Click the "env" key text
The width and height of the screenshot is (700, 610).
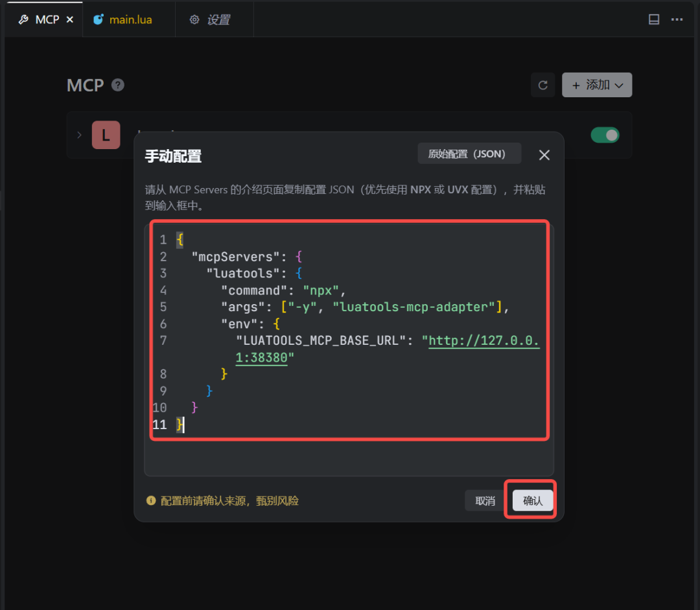click(239, 324)
